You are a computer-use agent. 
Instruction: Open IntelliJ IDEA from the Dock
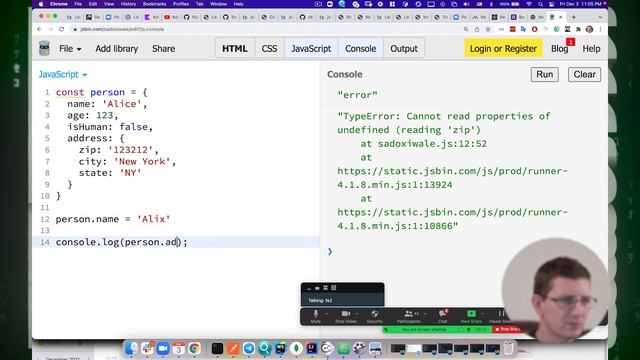click(312, 348)
